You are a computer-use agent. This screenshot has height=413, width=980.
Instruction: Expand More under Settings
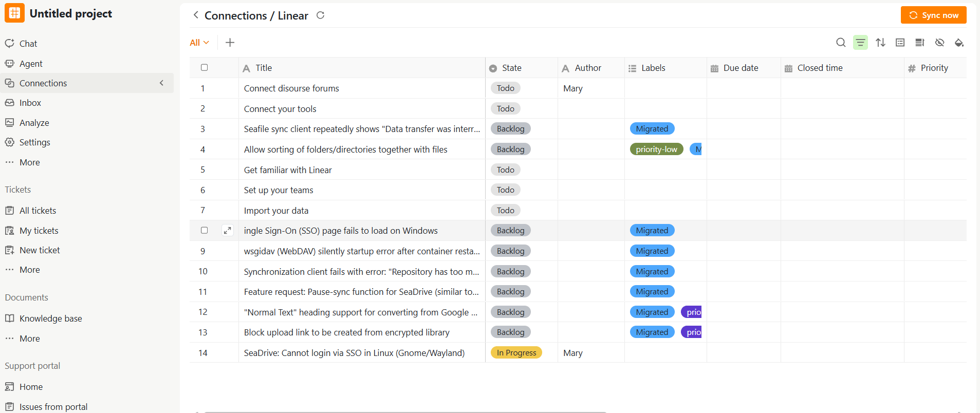click(x=30, y=162)
